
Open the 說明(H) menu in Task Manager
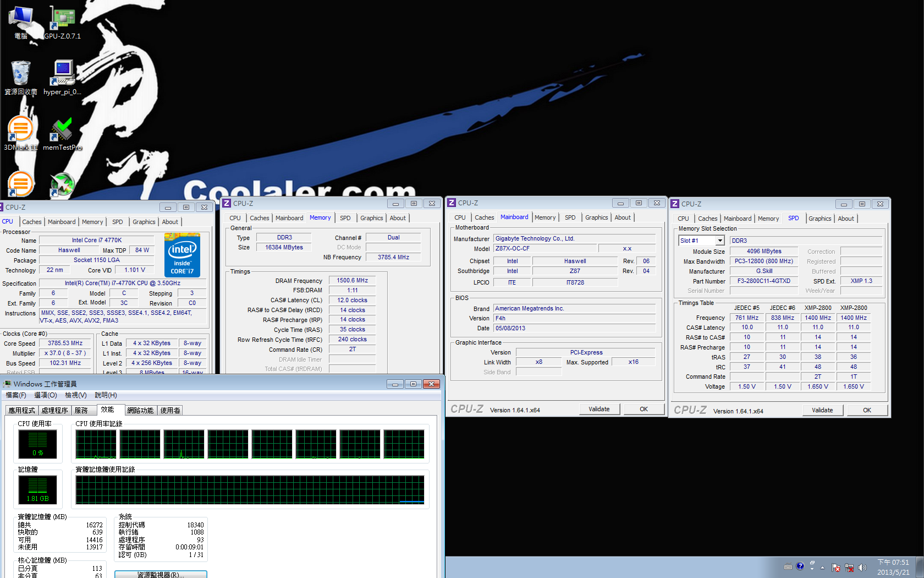coord(106,395)
